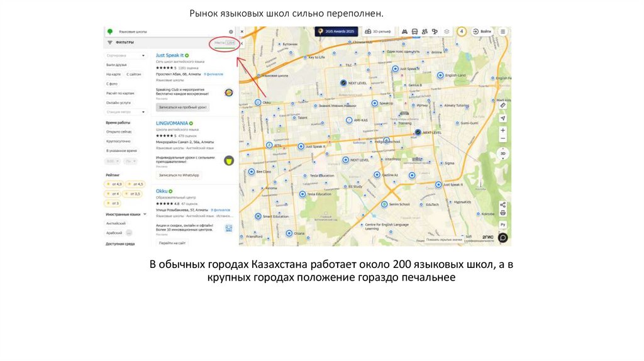Toggle the Английский language filter
The image size is (644, 361).
116,223
